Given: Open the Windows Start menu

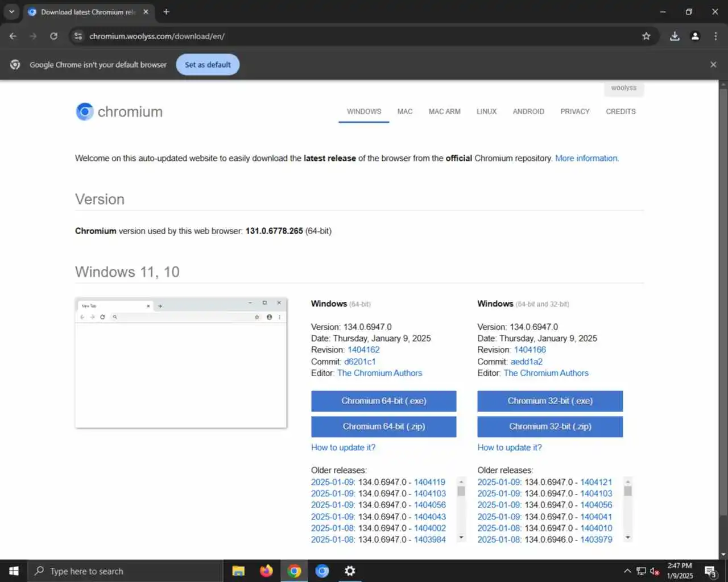Looking at the screenshot, I should click(x=14, y=571).
